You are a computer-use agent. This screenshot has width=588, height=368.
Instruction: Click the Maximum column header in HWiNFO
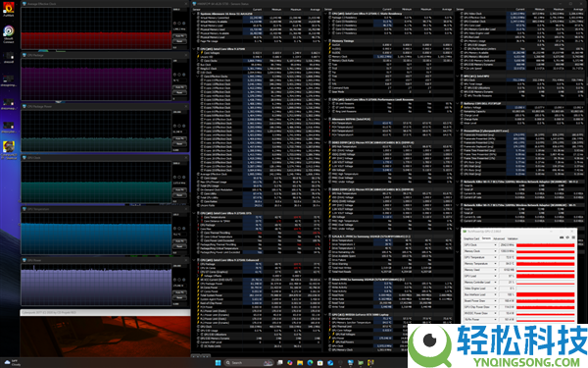296,10
